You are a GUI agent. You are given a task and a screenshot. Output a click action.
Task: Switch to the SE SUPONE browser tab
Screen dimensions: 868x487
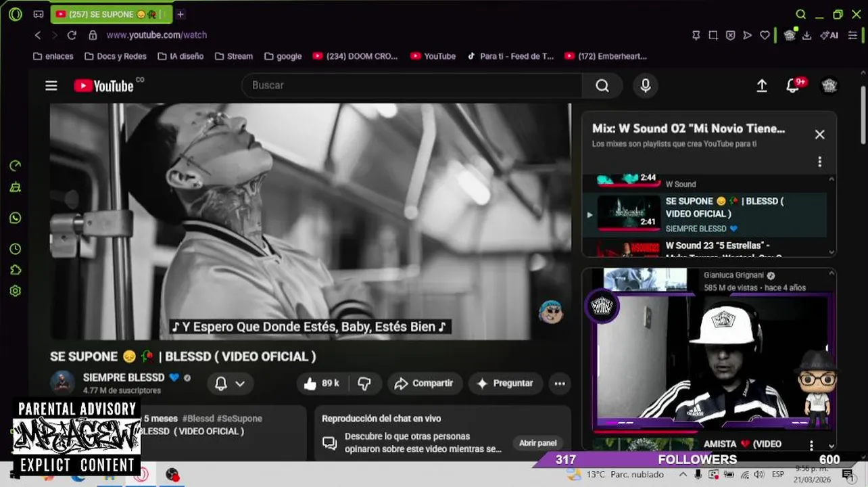point(111,14)
